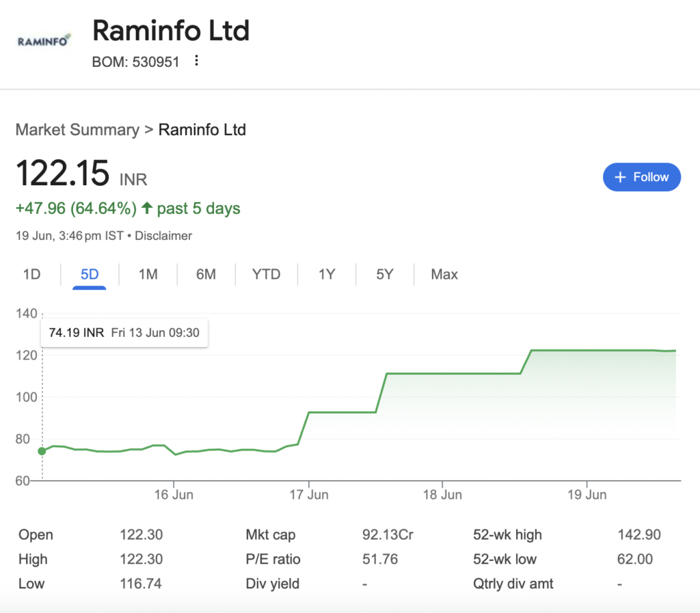
Task: Open the Disclaimer link
Action: pos(163,236)
